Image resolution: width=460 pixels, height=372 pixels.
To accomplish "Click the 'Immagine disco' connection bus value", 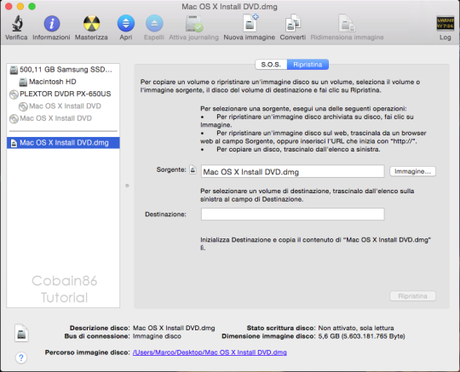I will 157,336.
